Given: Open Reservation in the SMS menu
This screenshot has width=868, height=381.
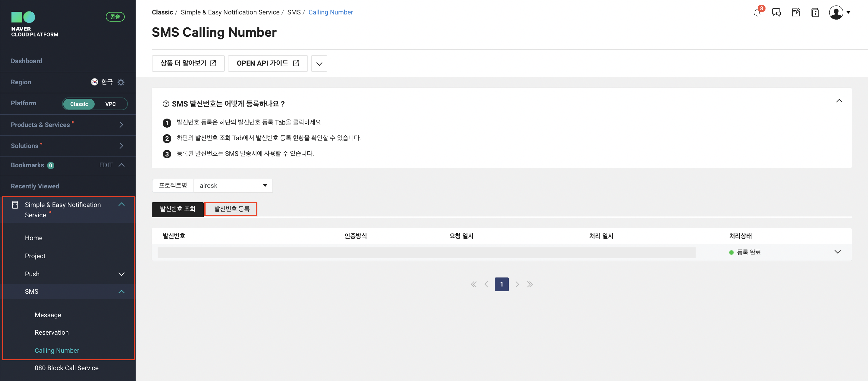Looking at the screenshot, I should [x=52, y=333].
